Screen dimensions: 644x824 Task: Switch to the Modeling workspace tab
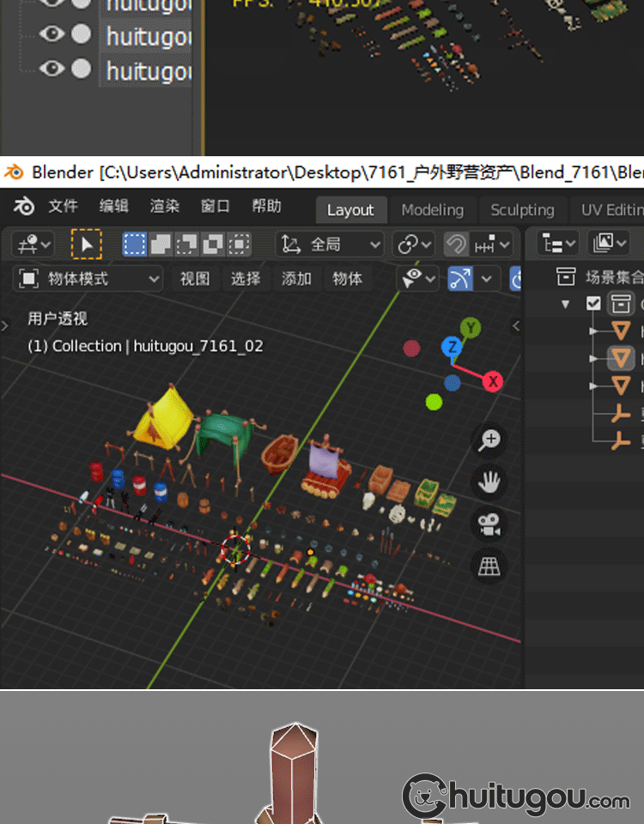[x=432, y=209]
